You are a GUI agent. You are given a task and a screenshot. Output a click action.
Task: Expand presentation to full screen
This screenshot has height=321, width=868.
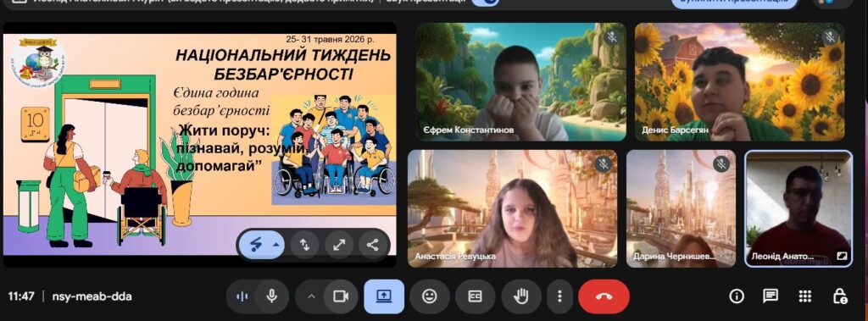pyautogui.click(x=339, y=245)
